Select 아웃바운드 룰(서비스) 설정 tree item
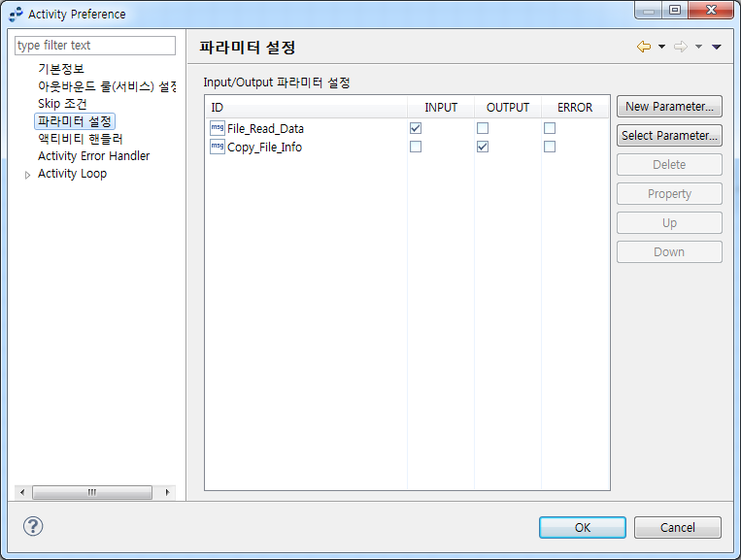 tap(107, 86)
